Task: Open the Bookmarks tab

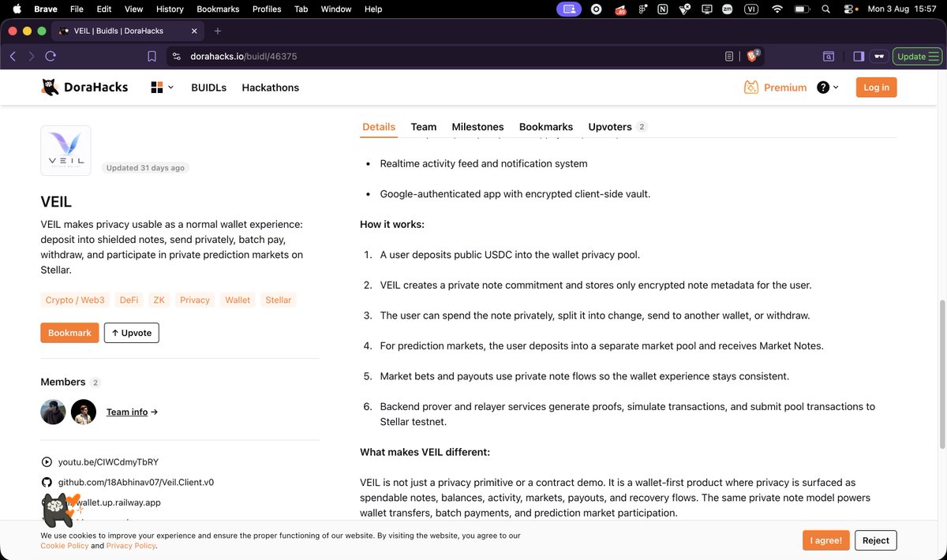Action: pyautogui.click(x=546, y=127)
